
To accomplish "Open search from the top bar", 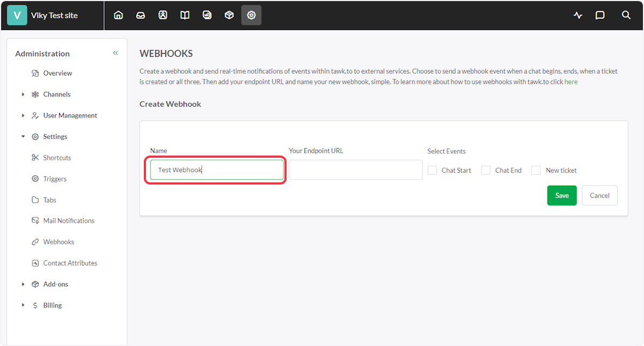I will tap(626, 15).
